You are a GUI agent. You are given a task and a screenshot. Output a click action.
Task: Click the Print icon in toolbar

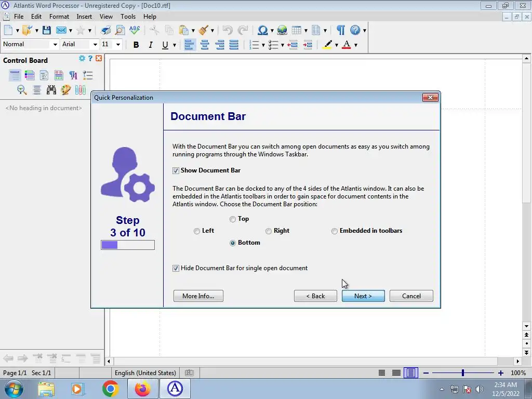click(x=105, y=30)
